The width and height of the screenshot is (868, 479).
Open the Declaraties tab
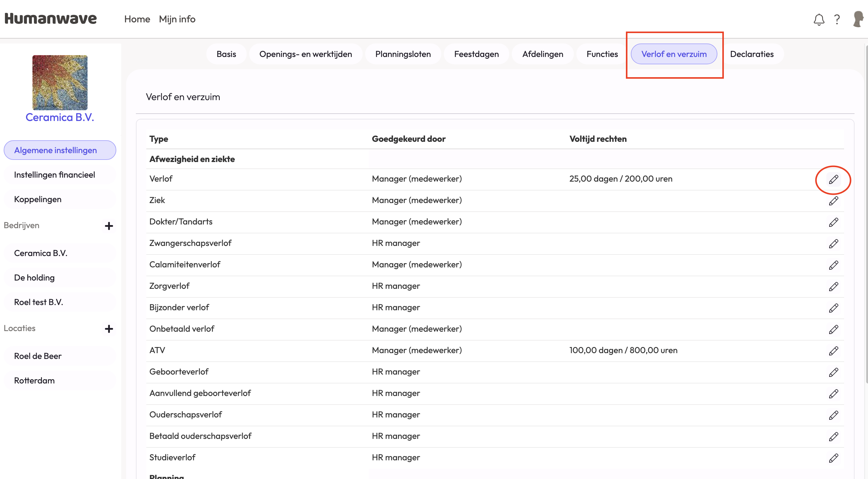pyautogui.click(x=751, y=54)
